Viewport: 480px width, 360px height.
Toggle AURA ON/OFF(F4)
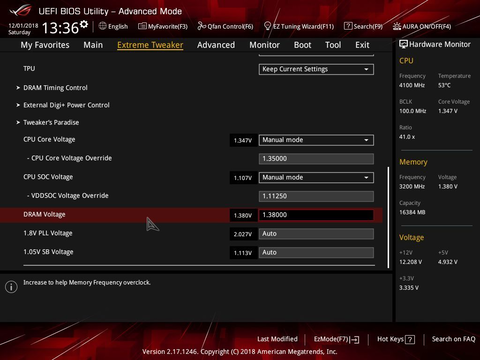[x=422, y=26]
